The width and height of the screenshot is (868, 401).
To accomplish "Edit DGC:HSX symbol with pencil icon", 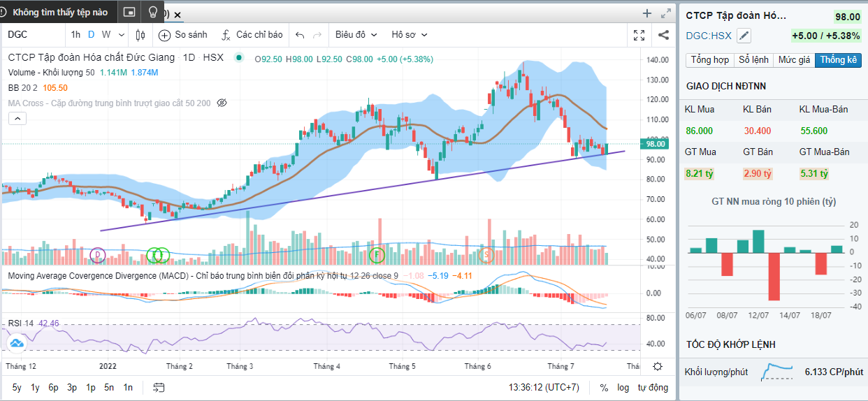I will click(744, 36).
